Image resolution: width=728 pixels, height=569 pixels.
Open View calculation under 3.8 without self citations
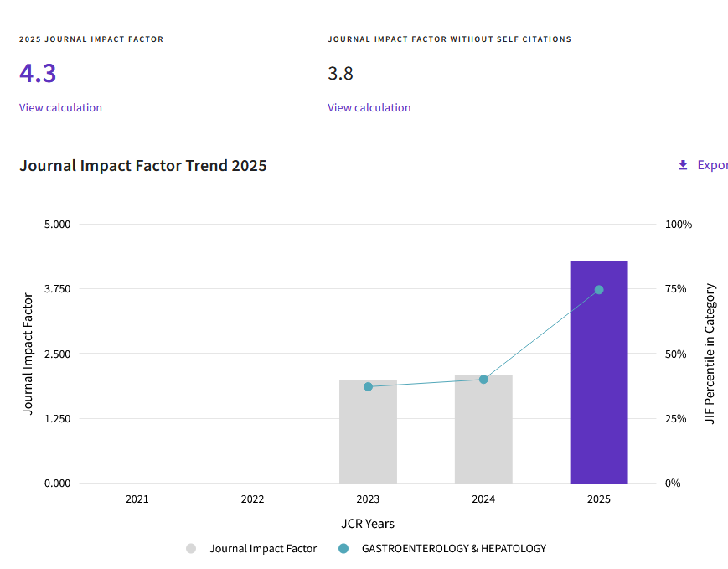[x=369, y=108]
